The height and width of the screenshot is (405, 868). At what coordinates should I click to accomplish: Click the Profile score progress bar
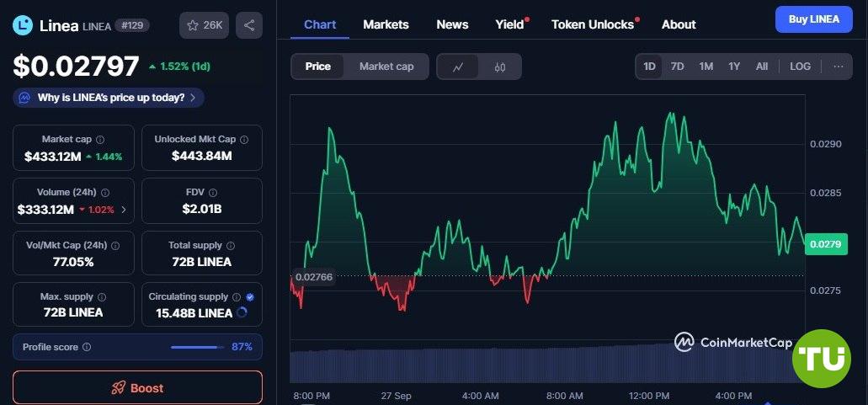tap(197, 347)
